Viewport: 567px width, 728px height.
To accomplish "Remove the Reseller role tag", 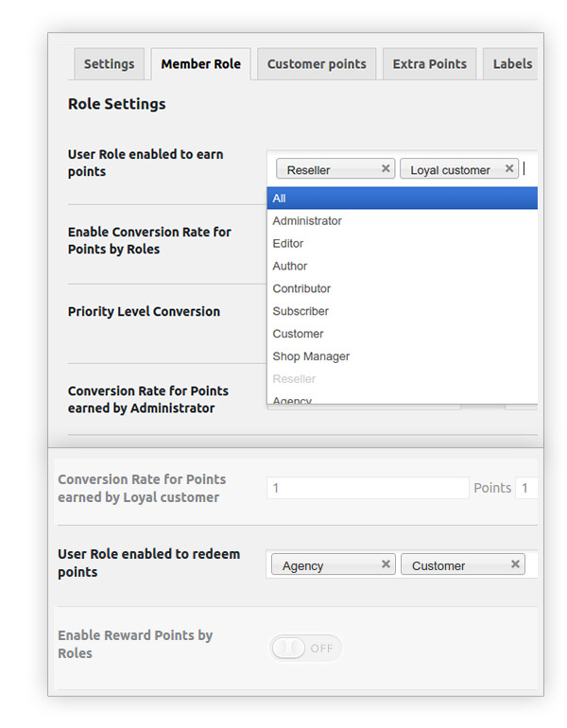I will 386,168.
